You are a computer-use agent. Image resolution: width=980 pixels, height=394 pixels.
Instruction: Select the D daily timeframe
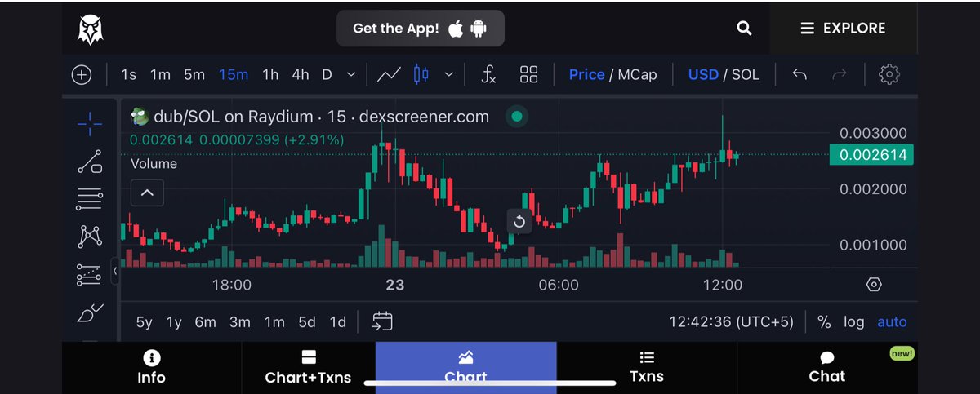327,75
